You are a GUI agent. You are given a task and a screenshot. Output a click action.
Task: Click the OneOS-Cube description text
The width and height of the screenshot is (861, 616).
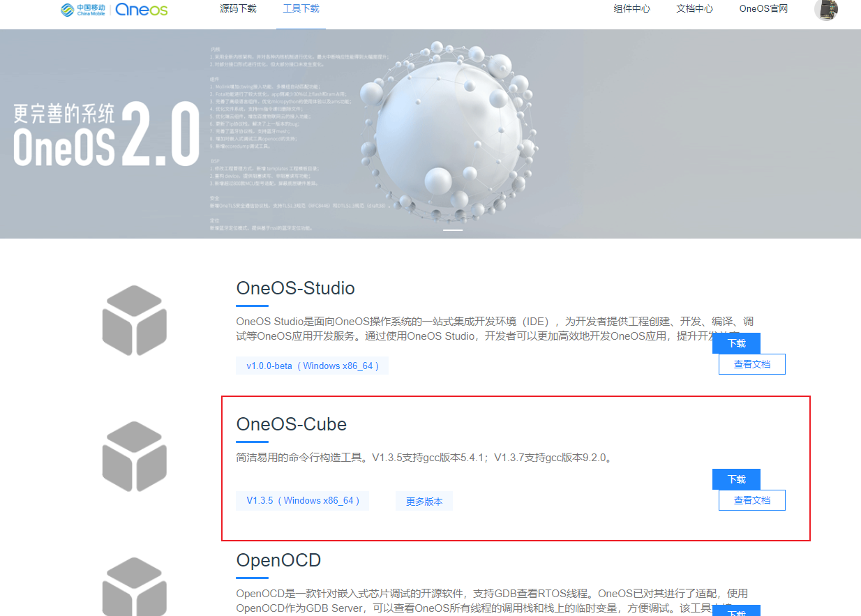426,458
